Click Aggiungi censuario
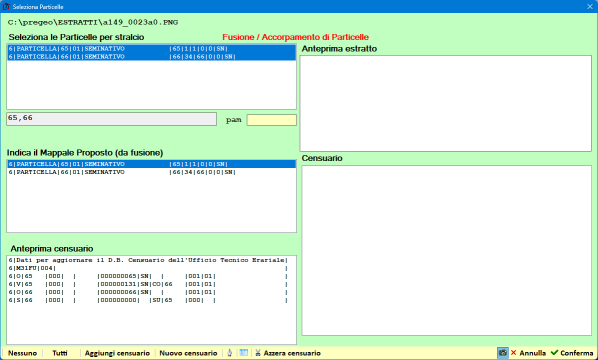 click(117, 353)
